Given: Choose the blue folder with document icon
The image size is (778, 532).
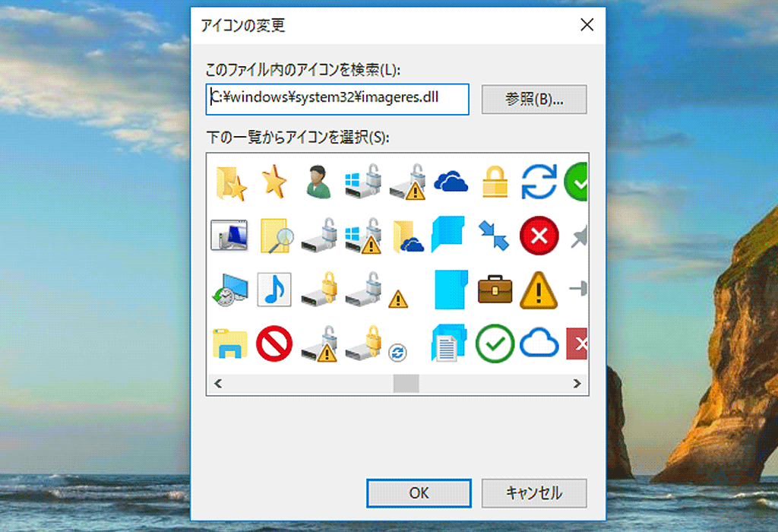Looking at the screenshot, I should click(450, 343).
